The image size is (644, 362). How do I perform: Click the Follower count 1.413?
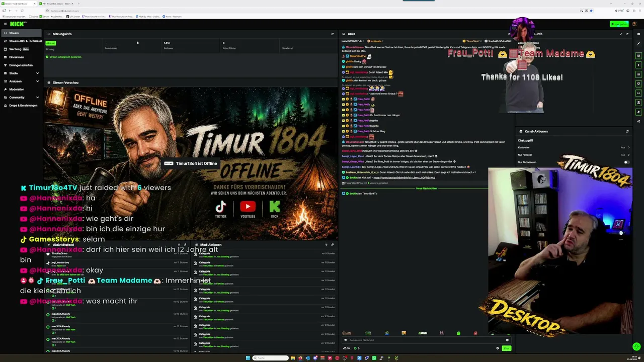coord(167,43)
